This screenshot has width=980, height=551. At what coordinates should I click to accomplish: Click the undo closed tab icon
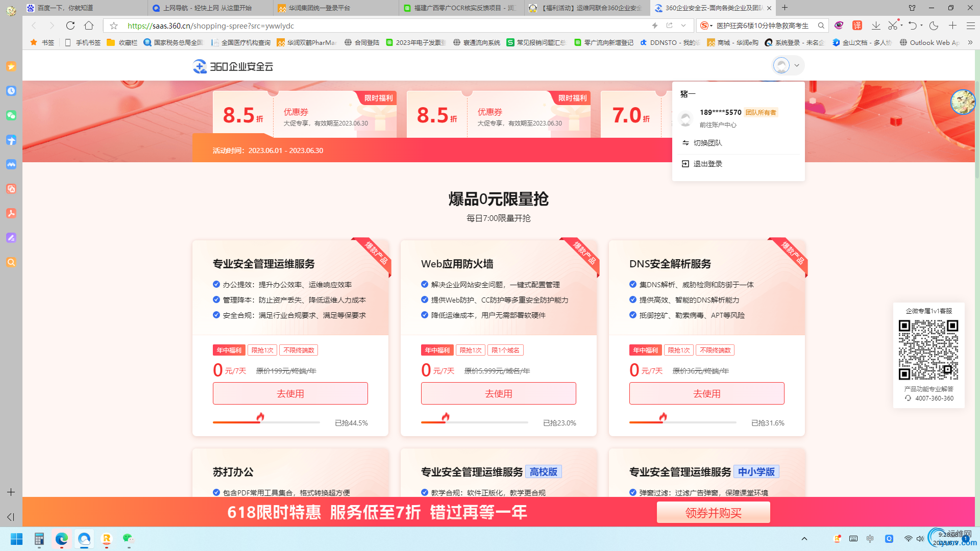point(913,26)
